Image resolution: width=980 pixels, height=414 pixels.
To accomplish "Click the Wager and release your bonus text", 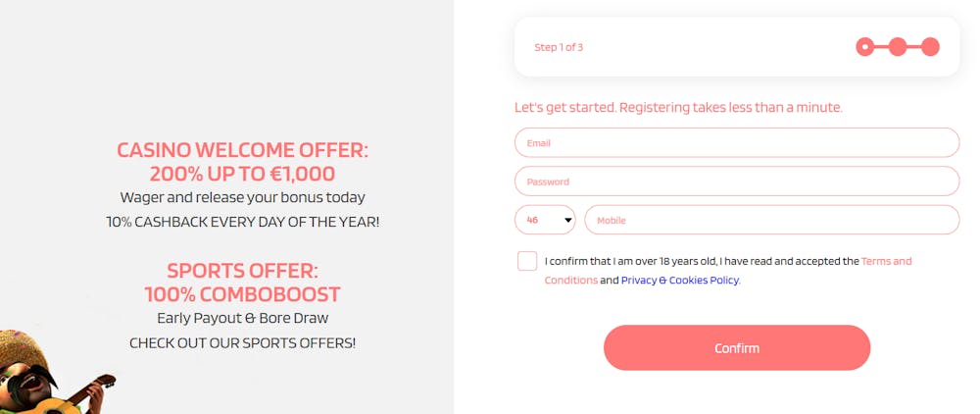I will (x=242, y=197).
